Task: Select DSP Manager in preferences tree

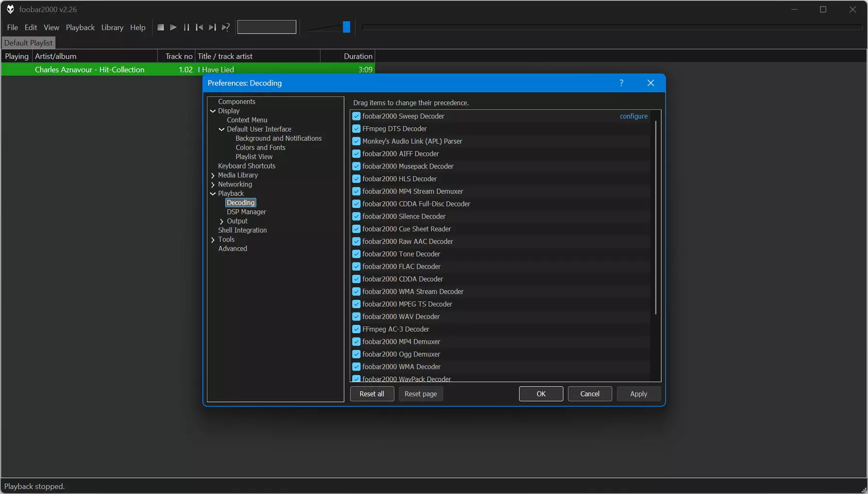Action: tap(246, 212)
